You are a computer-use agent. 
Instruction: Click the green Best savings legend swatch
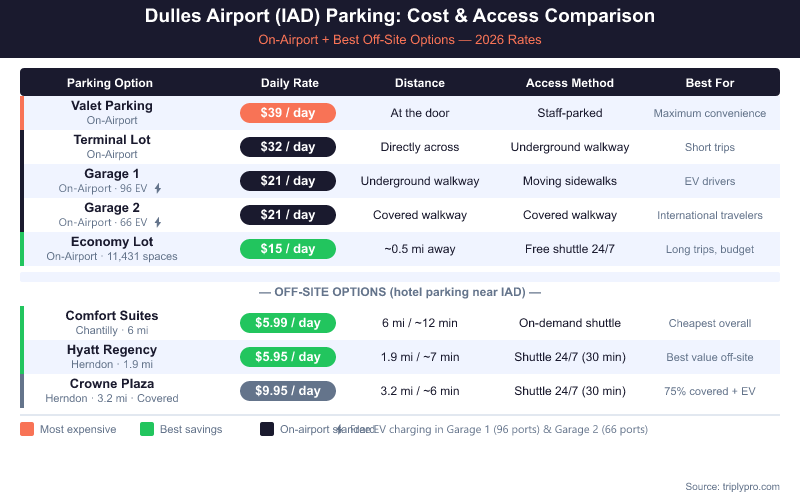(x=147, y=429)
